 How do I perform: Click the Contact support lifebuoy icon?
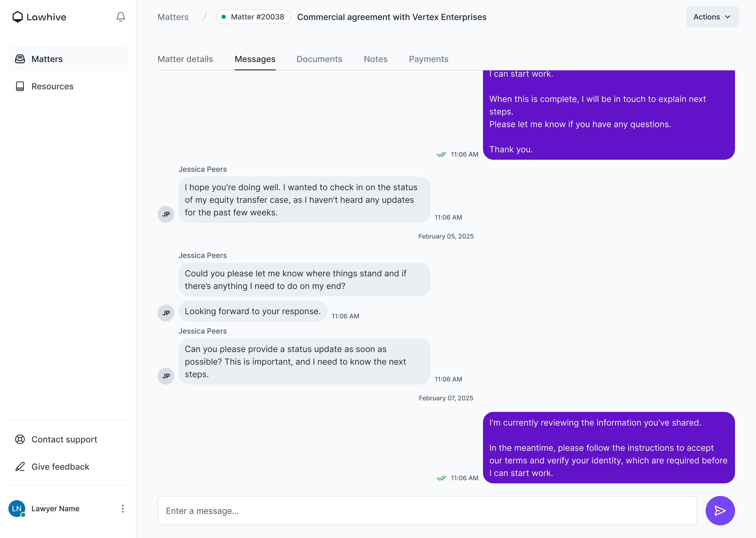point(20,439)
